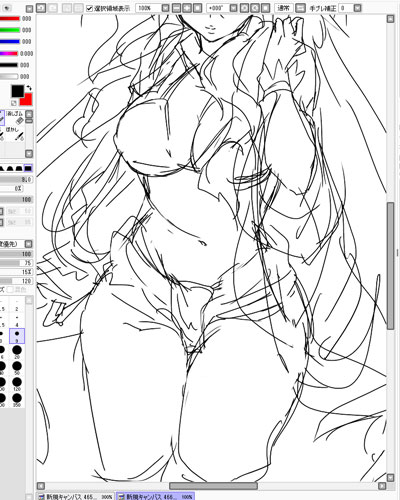Click the 通常 view mode button
Viewport: 400px width, 500px height.
284,8
